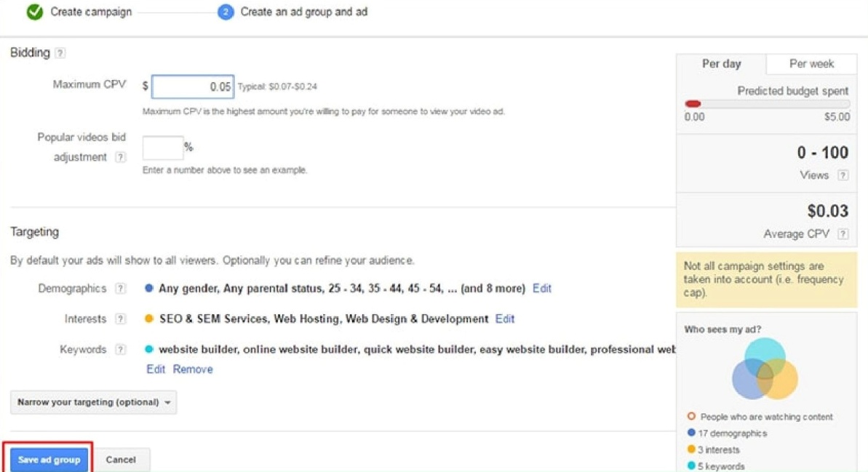Open the Interests help tooltip icon
The height and width of the screenshot is (472, 868).
click(120, 319)
